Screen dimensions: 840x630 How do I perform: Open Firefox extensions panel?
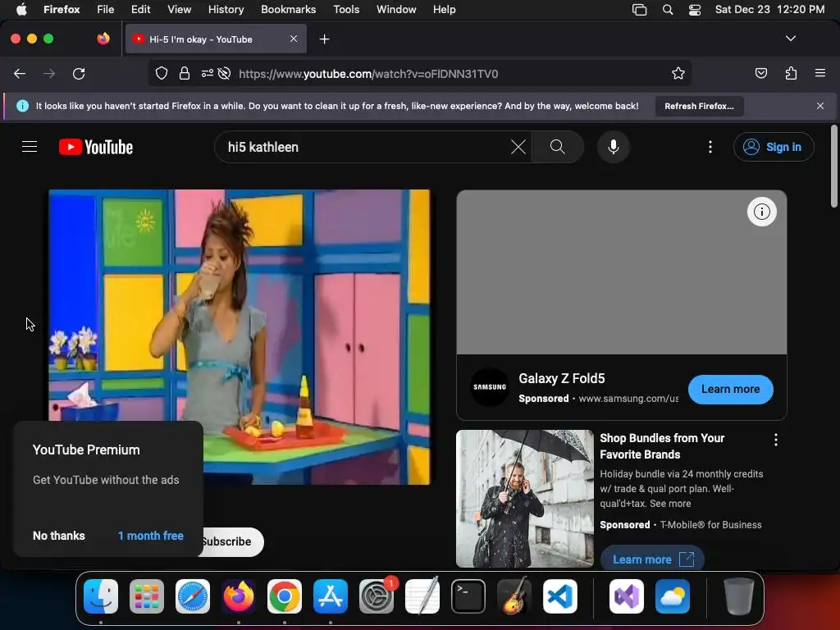[791, 73]
